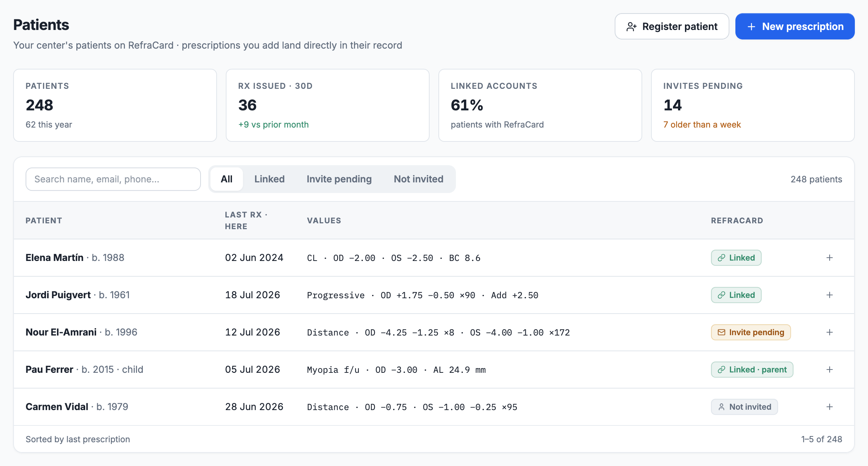The image size is (868, 466).
Task: Click the date 12 Jul 2026
Action: [252, 332]
